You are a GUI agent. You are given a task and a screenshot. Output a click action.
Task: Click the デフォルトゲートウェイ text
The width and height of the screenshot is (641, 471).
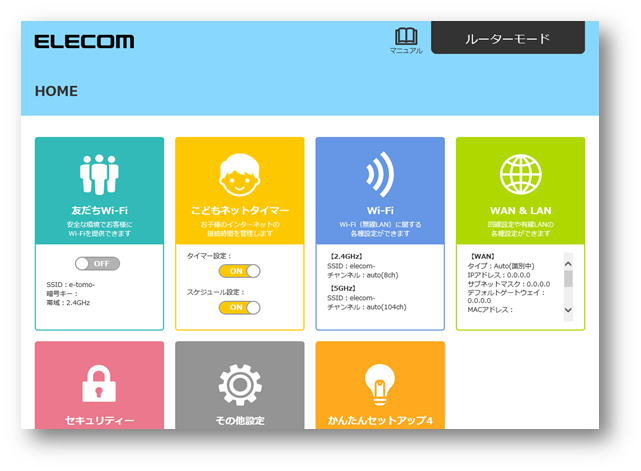coord(506,293)
